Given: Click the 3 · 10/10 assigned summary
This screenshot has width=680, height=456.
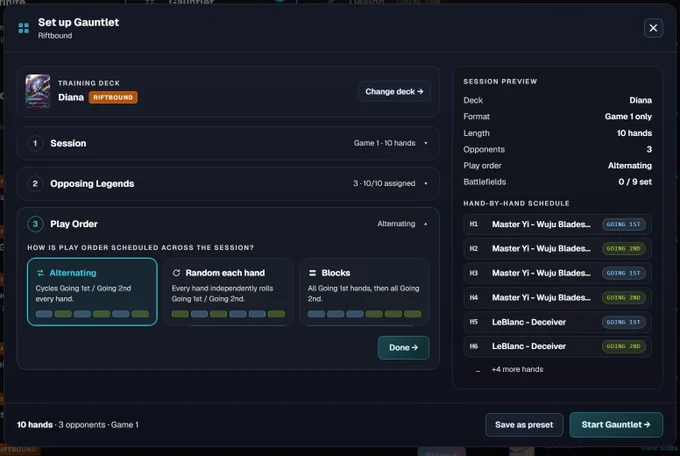Looking at the screenshot, I should (x=384, y=184).
